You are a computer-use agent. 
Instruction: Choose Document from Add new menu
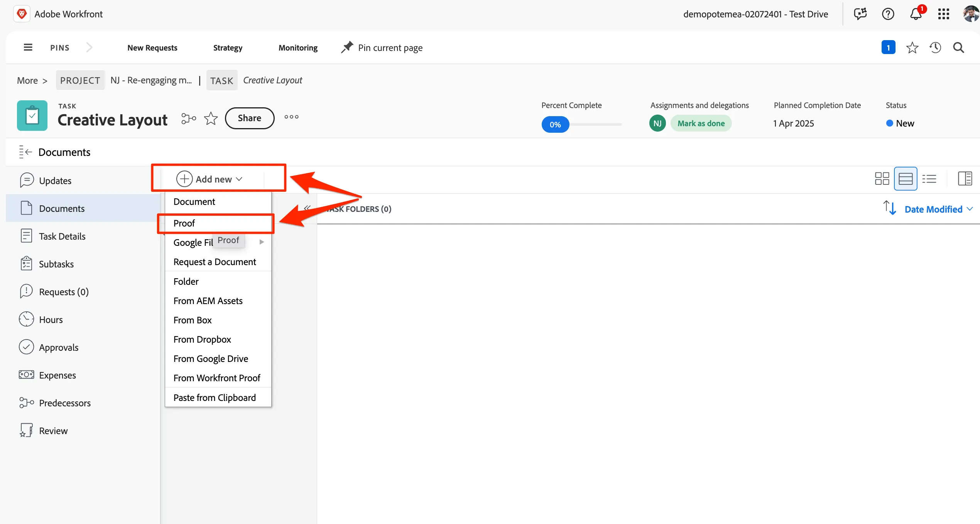coord(218,202)
